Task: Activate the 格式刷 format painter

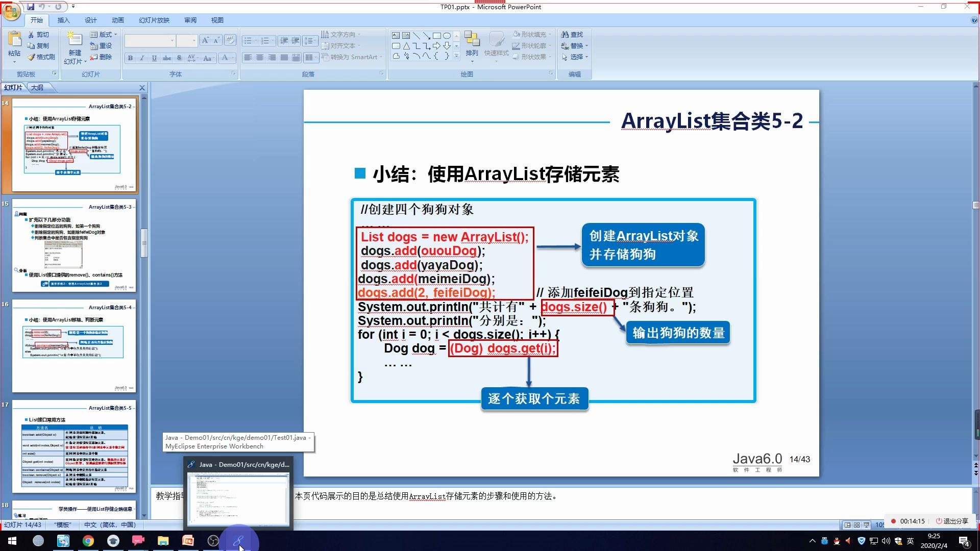Action: (41, 57)
